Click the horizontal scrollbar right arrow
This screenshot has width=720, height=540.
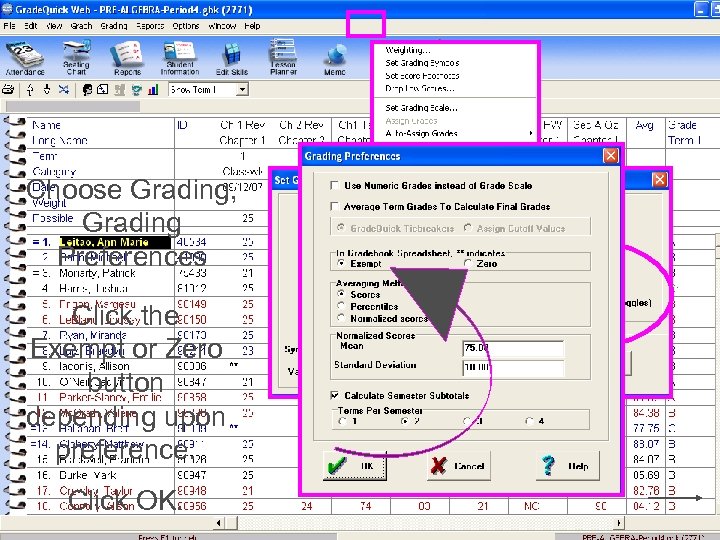coord(619,523)
